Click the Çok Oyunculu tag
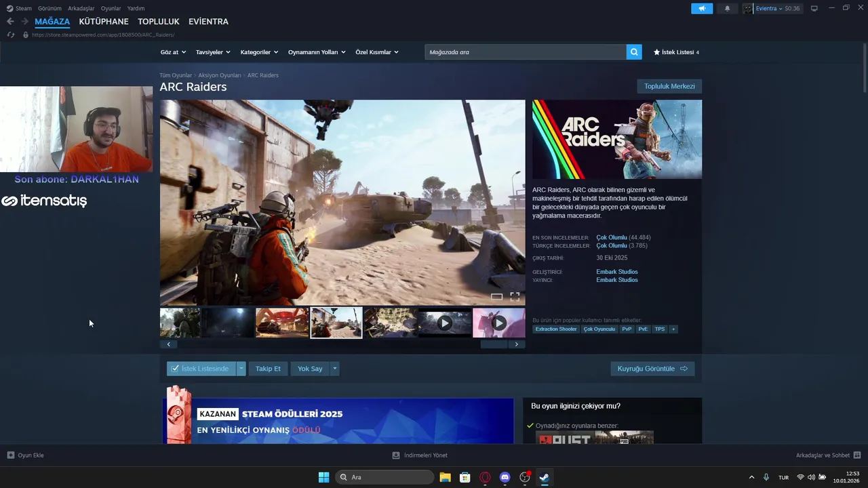Viewport: 868px width, 488px height. 599,329
